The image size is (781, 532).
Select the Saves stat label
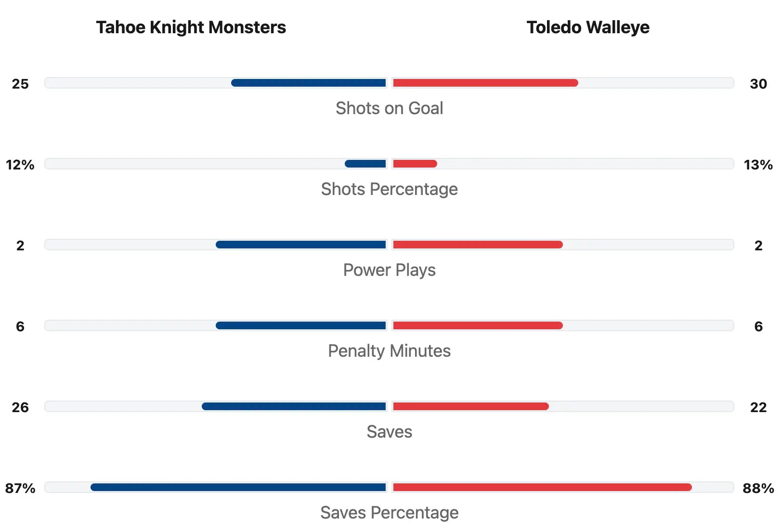389,432
